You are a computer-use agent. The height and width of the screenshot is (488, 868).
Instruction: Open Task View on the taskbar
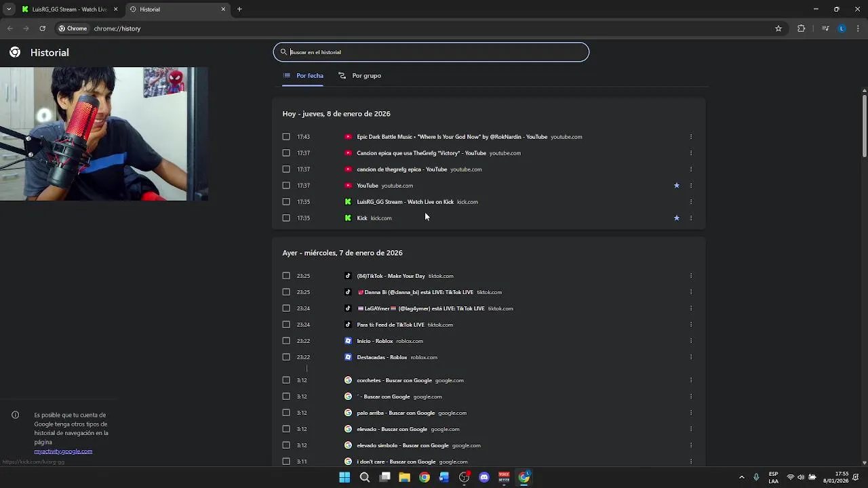384,477
